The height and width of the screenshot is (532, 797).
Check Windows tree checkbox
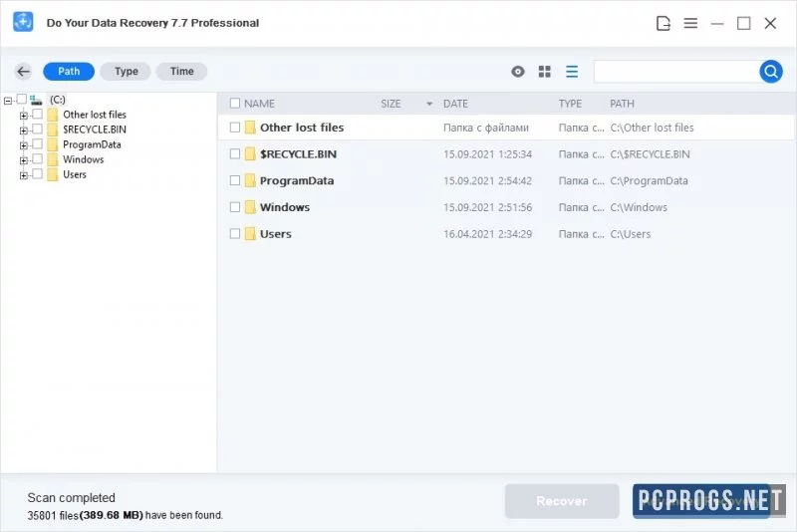tap(37, 159)
